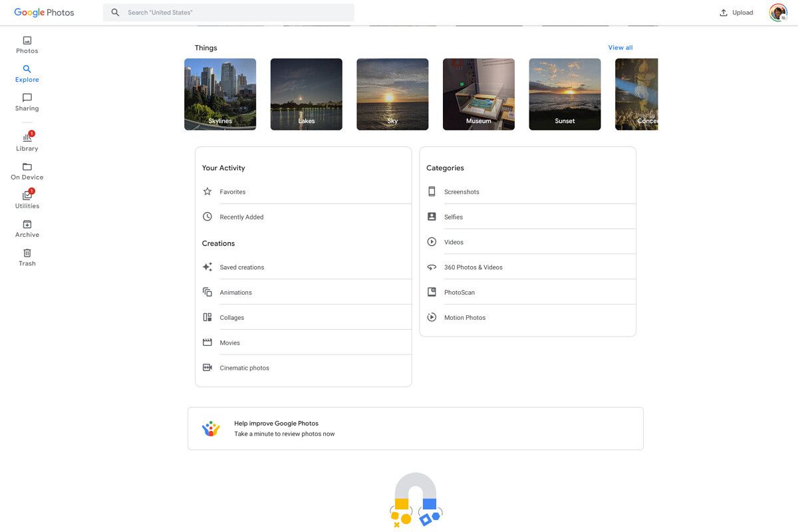
Task: Open the Utilities section
Action: [27, 199]
